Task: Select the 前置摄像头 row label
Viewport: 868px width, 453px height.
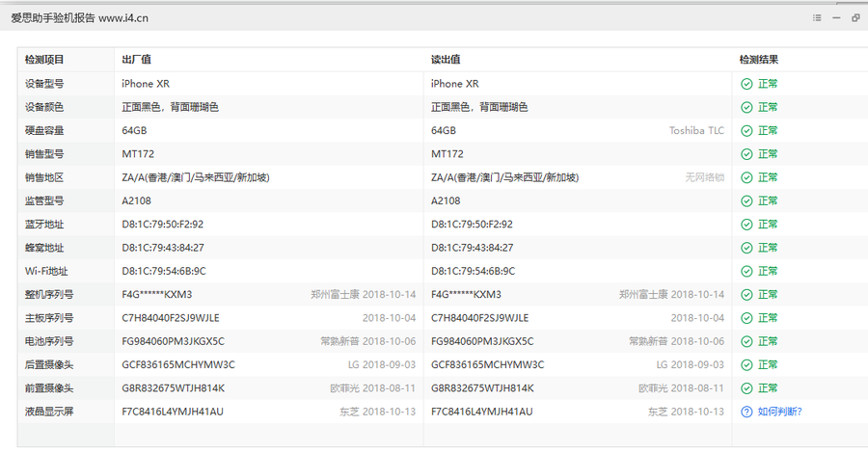Action: (x=49, y=388)
